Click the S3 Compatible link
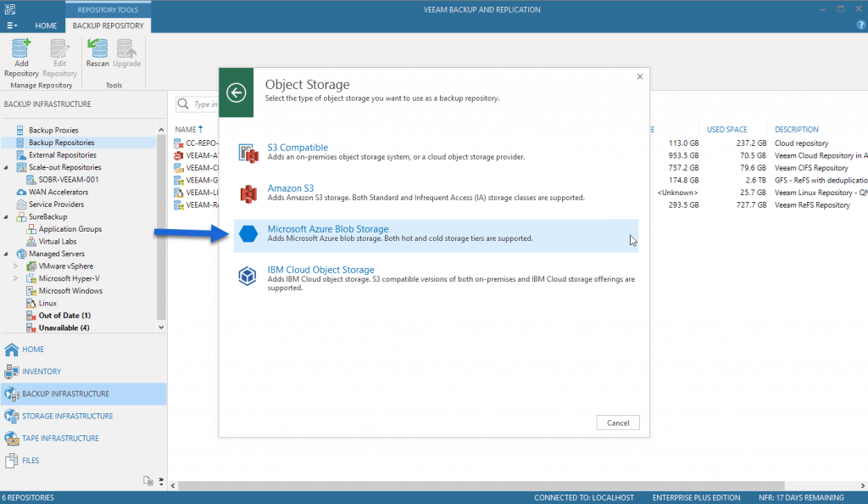Image resolution: width=868 pixels, height=504 pixels. tap(298, 148)
